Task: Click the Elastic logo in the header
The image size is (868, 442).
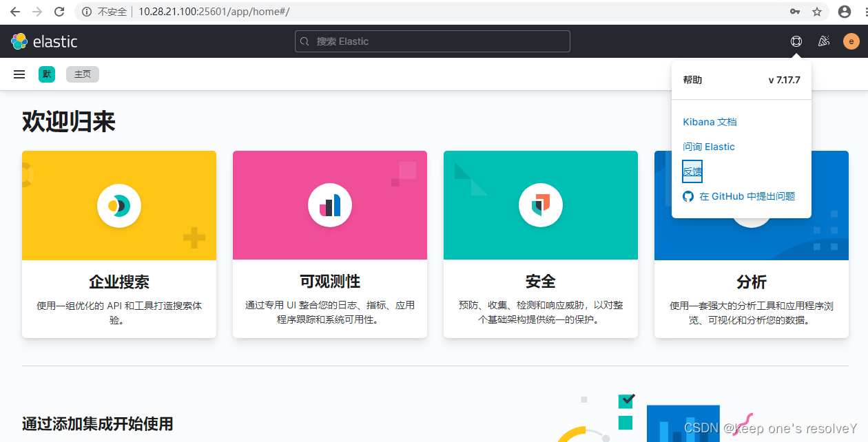Action: (44, 41)
